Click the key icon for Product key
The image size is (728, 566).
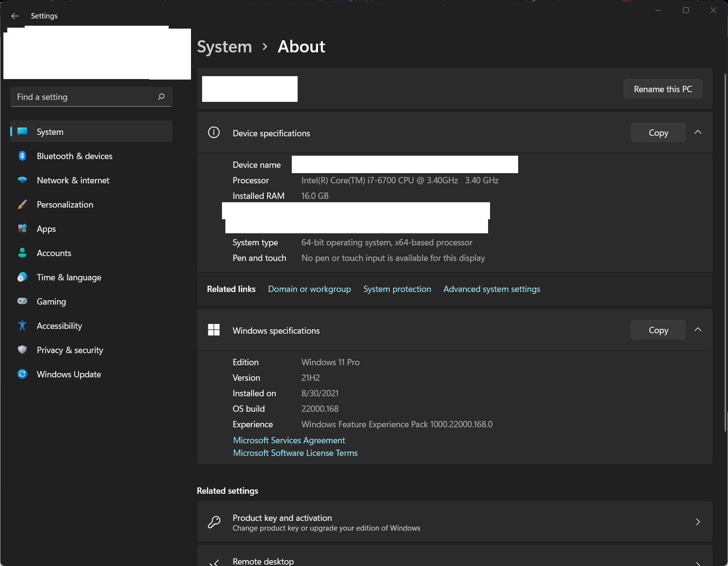click(x=214, y=522)
